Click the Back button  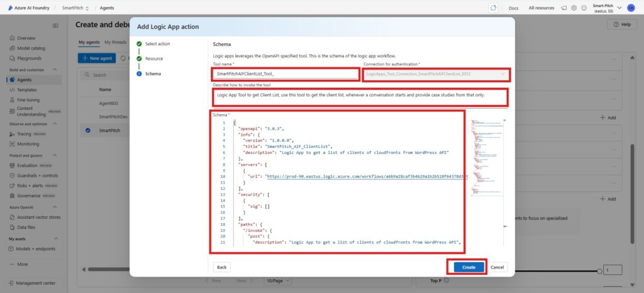pyautogui.click(x=222, y=267)
